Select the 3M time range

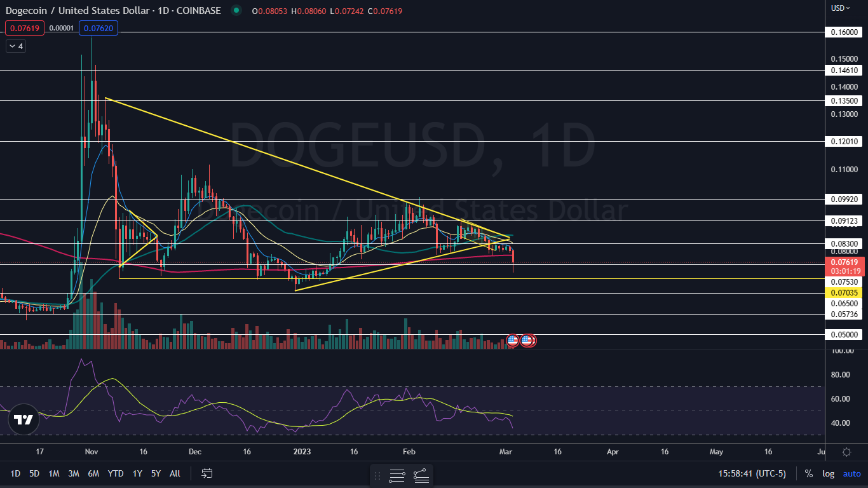pos(74,473)
